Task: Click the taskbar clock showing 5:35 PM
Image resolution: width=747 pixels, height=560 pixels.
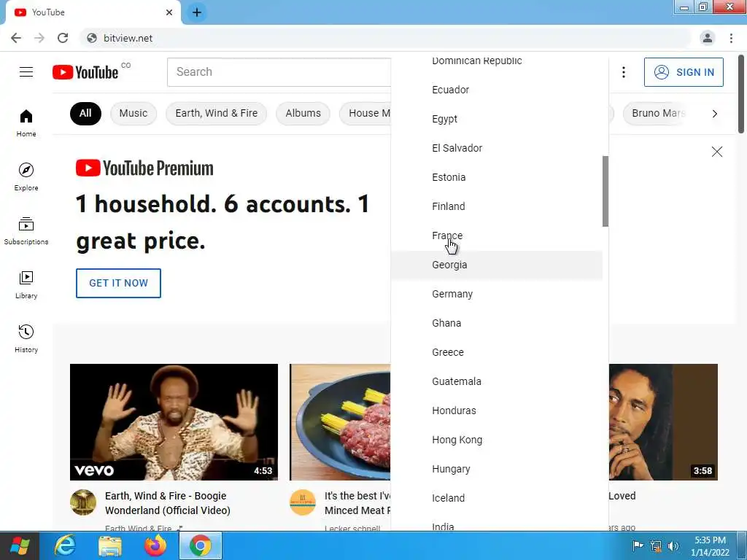Action: tap(710, 545)
